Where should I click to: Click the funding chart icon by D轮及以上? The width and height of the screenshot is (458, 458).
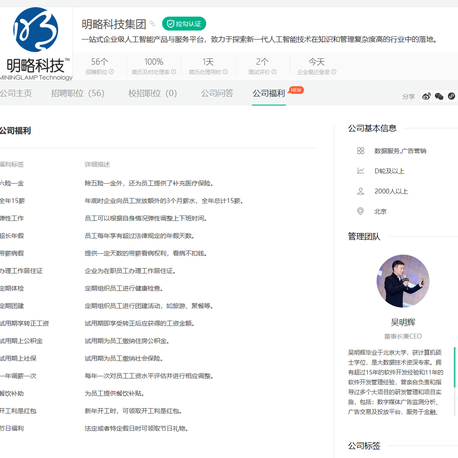tap(360, 171)
